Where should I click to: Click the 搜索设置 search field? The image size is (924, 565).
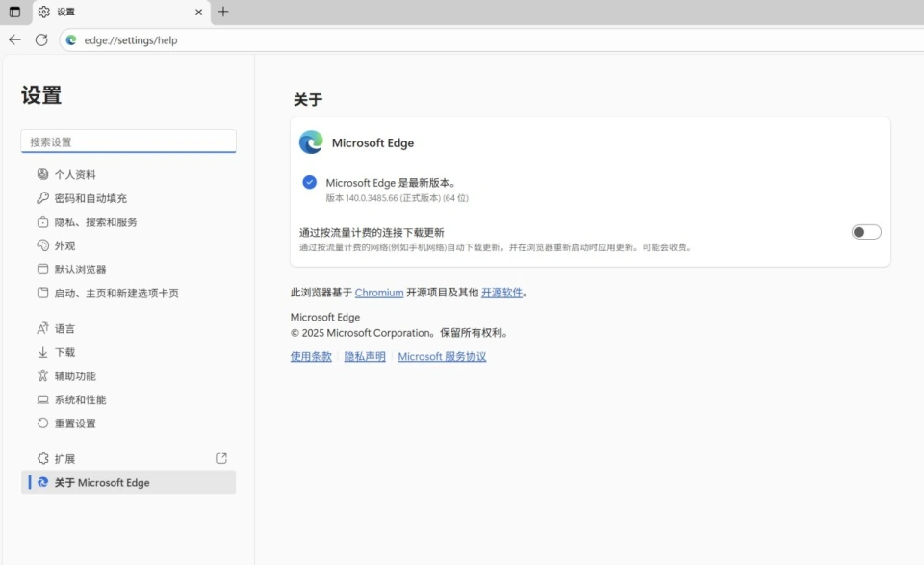coord(128,141)
